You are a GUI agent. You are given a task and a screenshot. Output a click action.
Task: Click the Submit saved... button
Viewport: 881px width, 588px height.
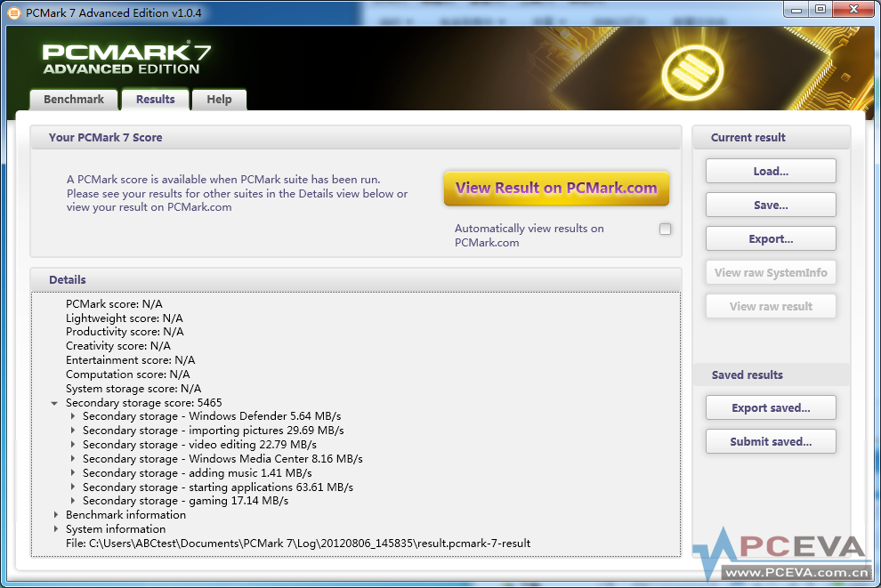click(771, 441)
